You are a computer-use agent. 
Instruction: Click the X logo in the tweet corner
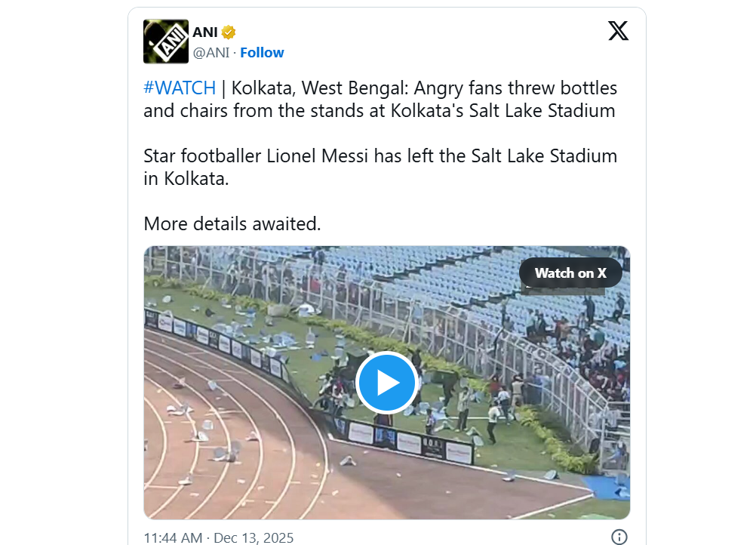618,31
